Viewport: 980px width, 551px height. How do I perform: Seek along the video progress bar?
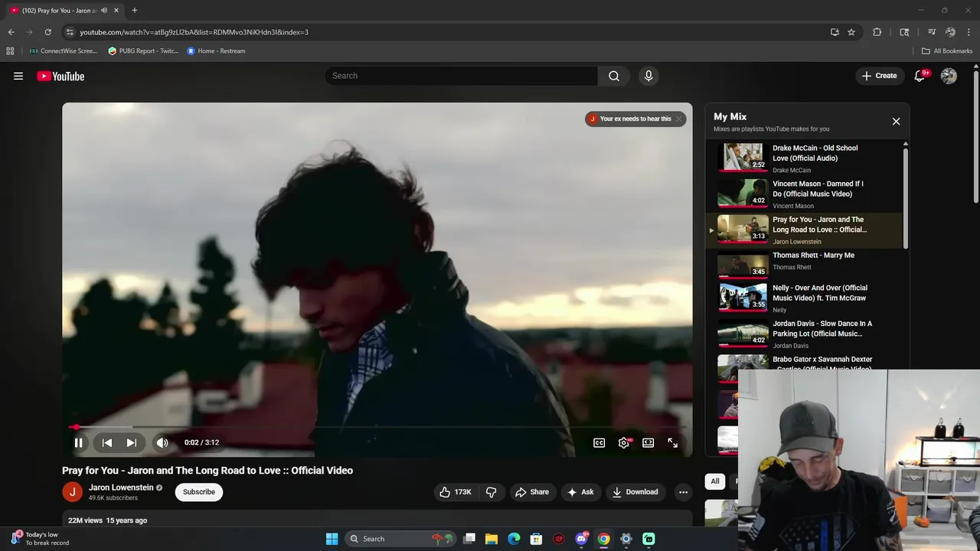click(x=377, y=427)
